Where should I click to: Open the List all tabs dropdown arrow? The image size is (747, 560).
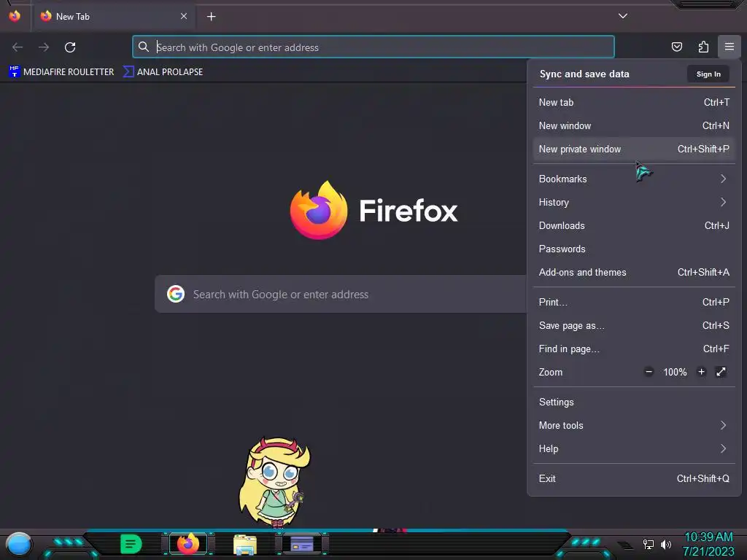coord(623,16)
